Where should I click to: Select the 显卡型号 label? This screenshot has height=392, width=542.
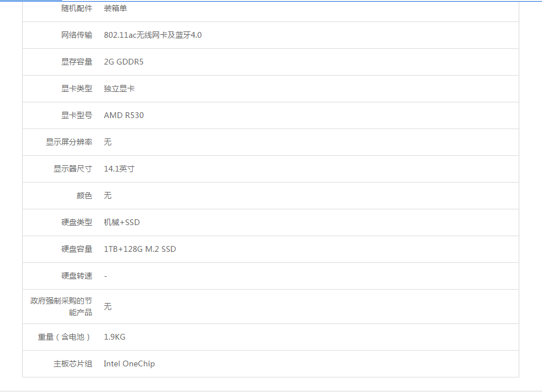(x=76, y=115)
